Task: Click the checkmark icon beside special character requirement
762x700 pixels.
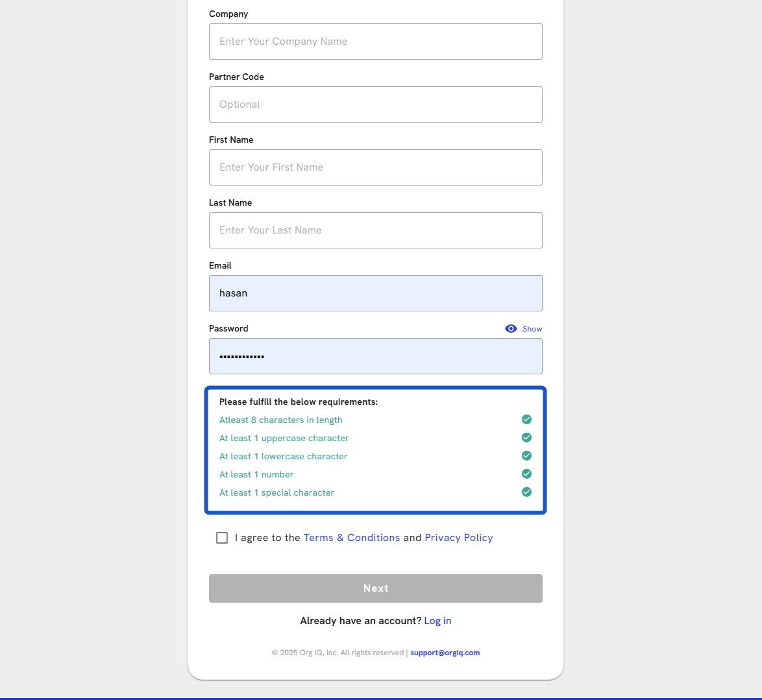Action: coord(526,492)
